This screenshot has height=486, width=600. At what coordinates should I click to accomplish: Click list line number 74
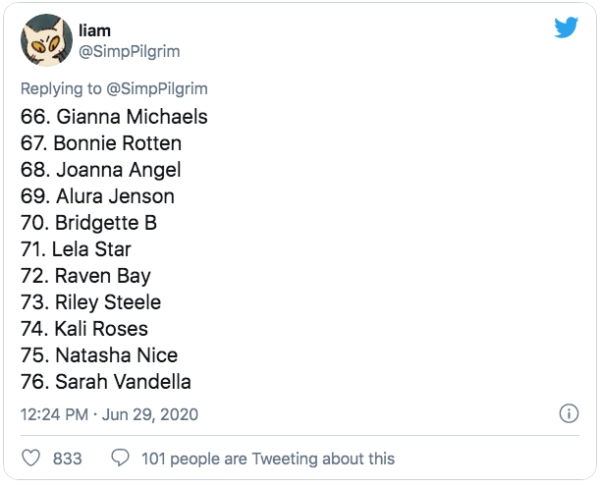pos(84,328)
